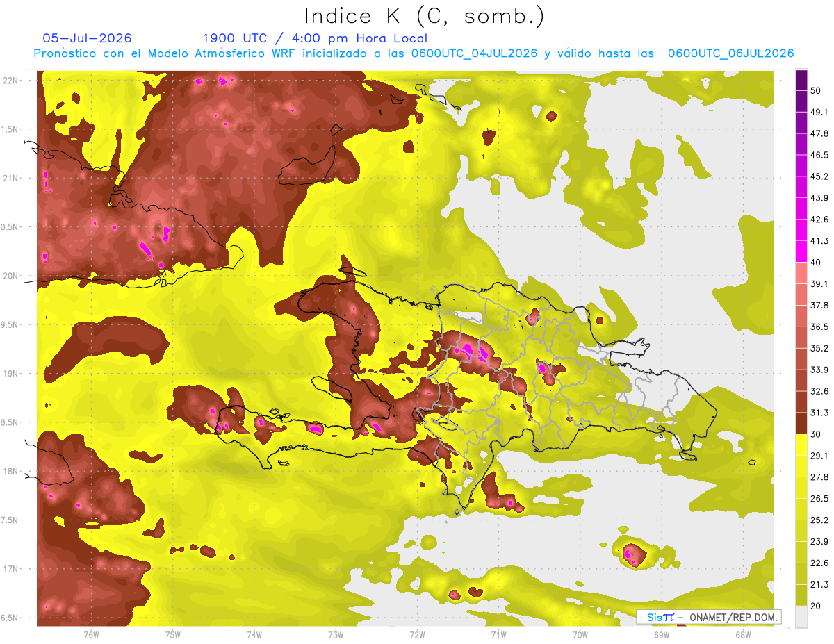Click the "72W" longitude axis label
The height and width of the screenshot is (644, 834).
[417, 635]
